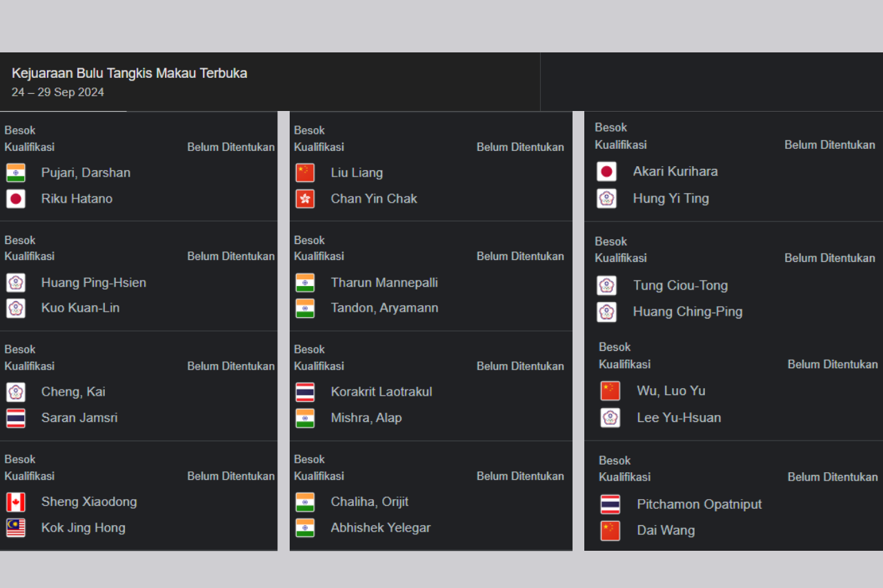Click the flag icon beside Huang Ching-Ping
Image resolution: width=883 pixels, height=588 pixels.
607,312
